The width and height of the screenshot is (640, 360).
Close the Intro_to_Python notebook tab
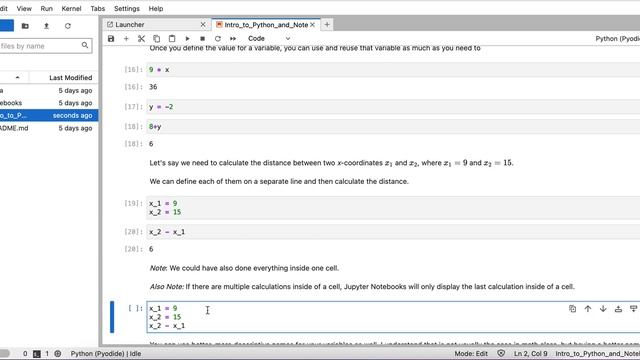point(312,24)
